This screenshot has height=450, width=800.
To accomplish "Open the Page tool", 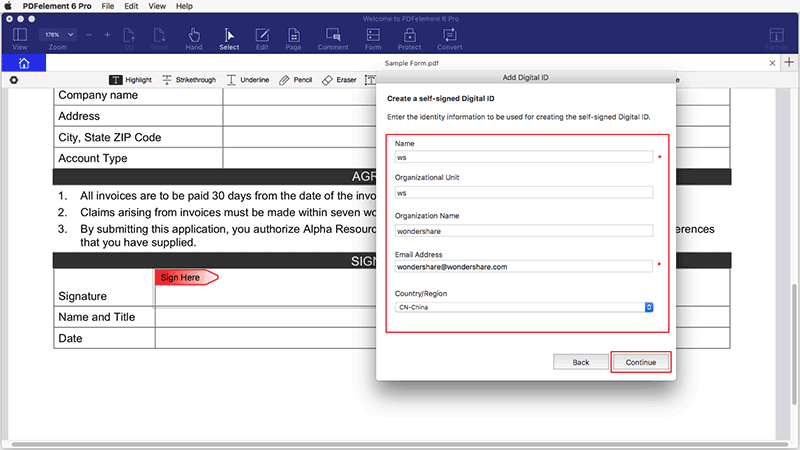I will [x=293, y=39].
